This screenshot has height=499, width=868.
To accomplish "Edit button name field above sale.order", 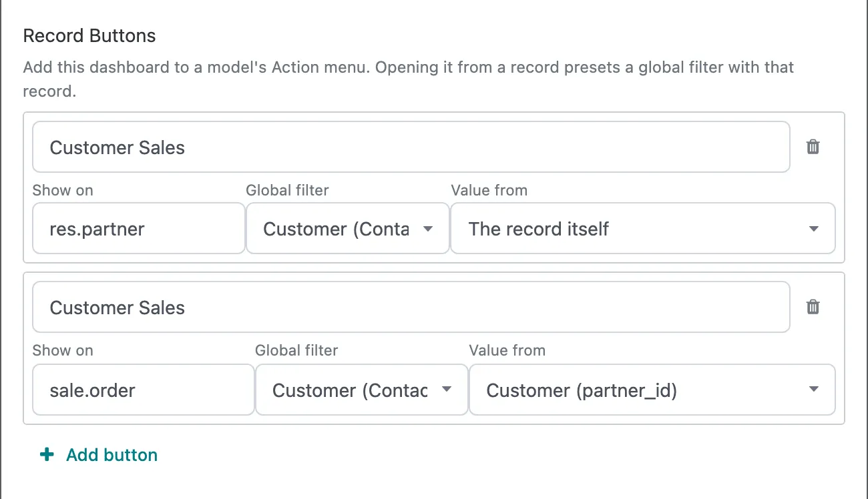I will [x=411, y=307].
